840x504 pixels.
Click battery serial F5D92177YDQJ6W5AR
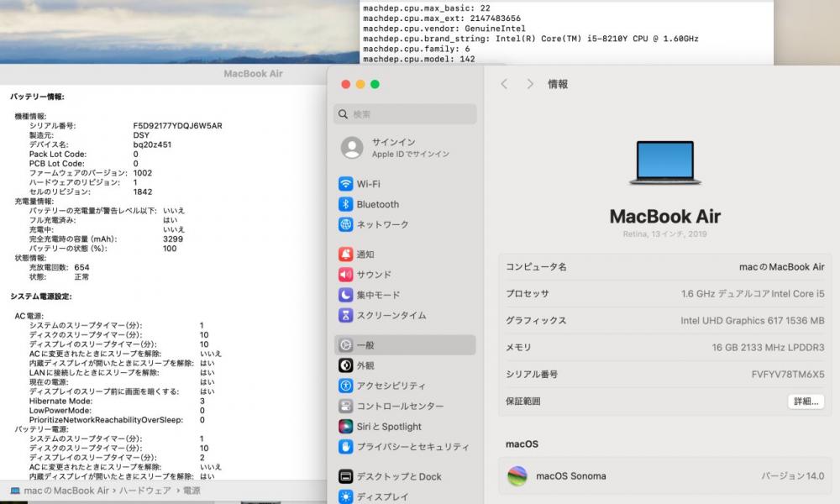coord(177,126)
